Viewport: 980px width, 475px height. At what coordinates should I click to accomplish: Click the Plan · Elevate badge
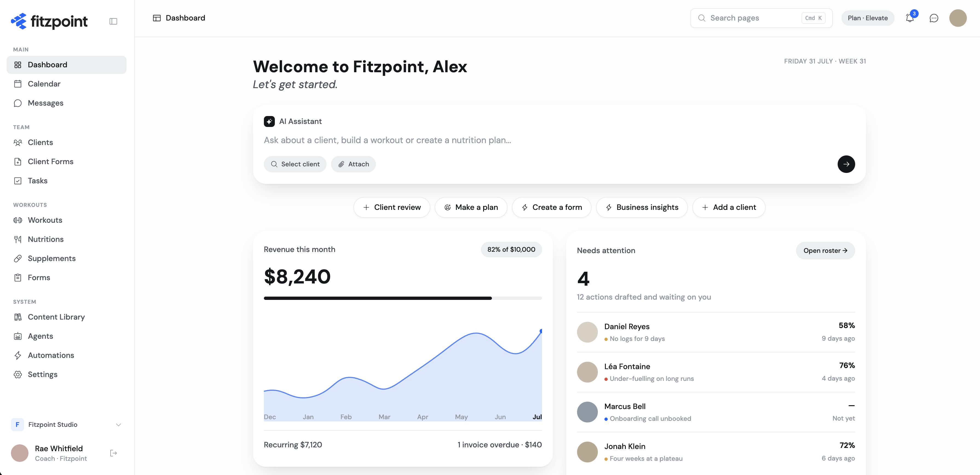point(867,18)
